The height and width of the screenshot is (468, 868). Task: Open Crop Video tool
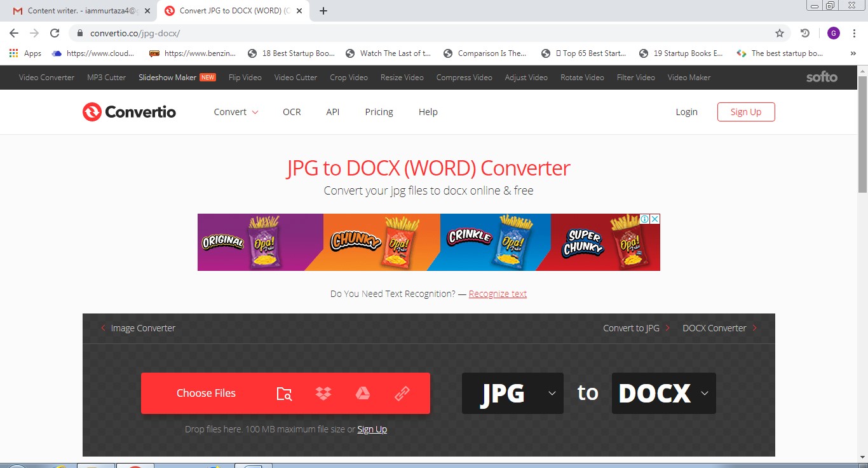(349, 78)
